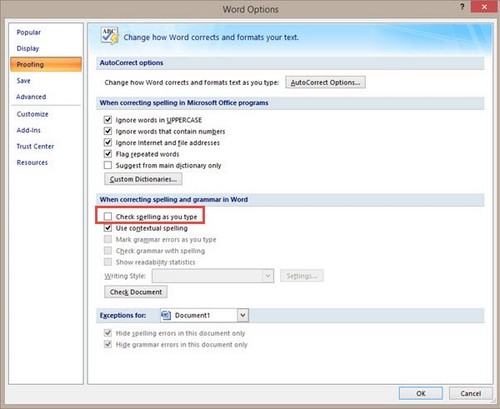
Task: Select the Proofing category
Action: tap(46, 64)
